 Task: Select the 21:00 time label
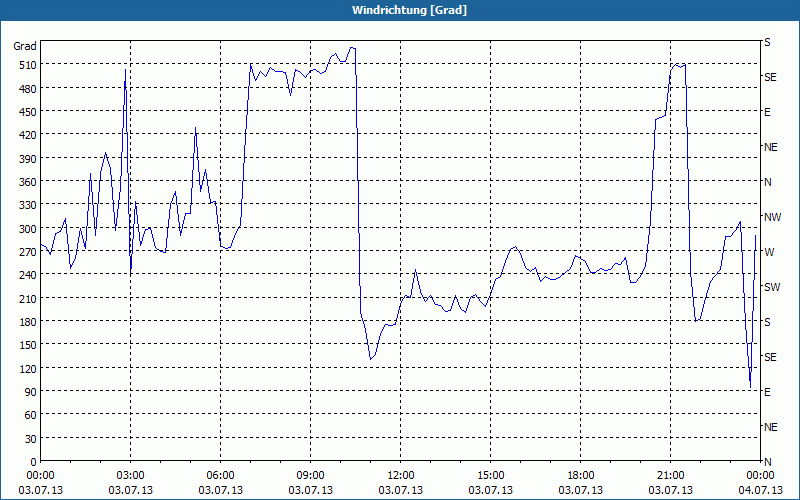pyautogui.click(x=670, y=476)
